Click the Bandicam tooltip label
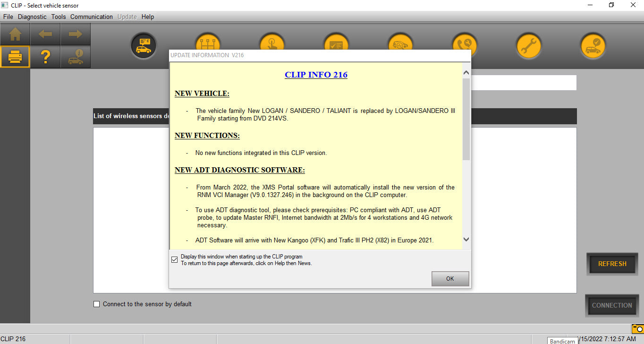The image size is (644, 344). (562, 341)
